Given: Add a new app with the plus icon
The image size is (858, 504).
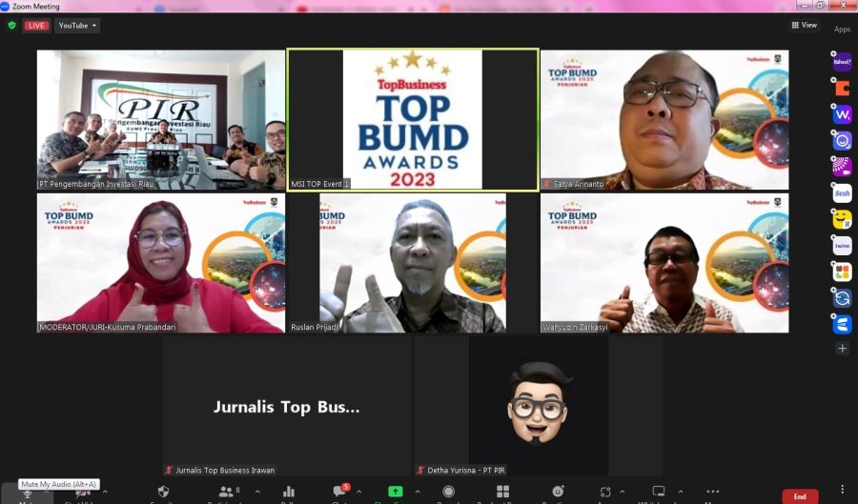Looking at the screenshot, I should click(842, 348).
